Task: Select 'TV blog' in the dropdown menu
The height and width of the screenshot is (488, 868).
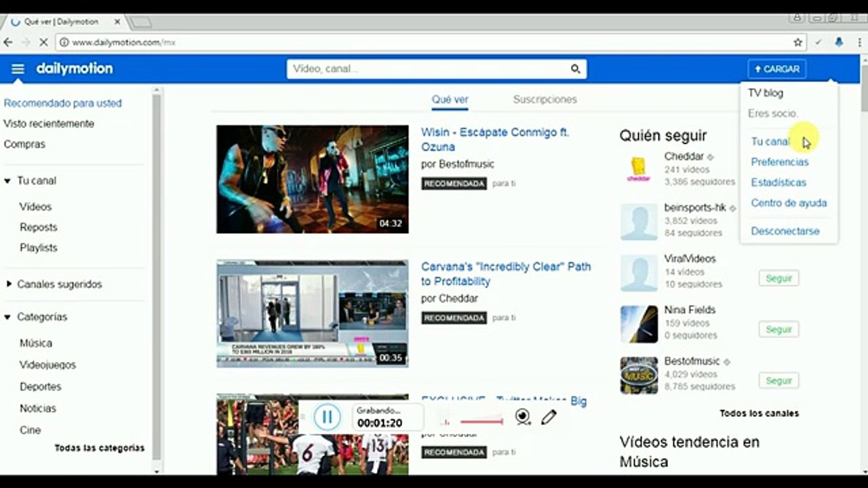Action: [x=766, y=93]
